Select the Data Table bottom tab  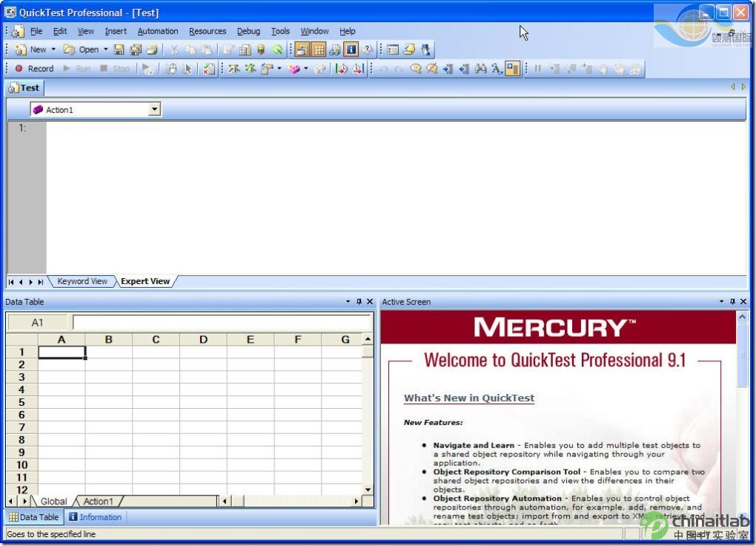(34, 517)
